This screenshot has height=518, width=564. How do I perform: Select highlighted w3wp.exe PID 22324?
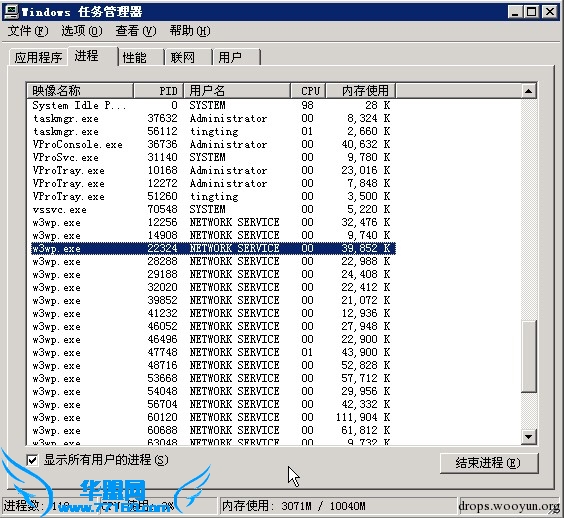213,248
